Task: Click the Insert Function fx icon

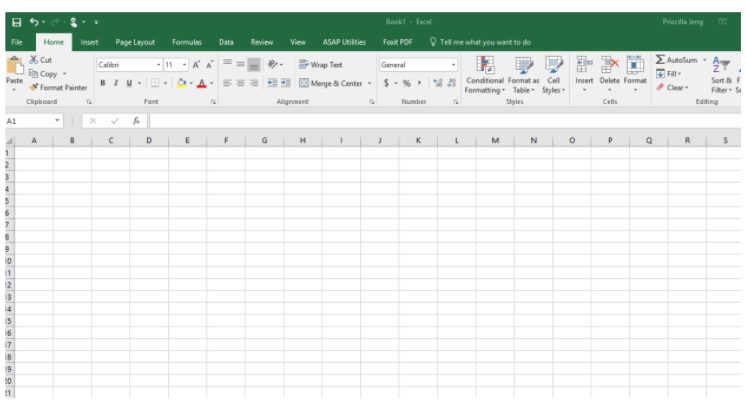Action: pos(136,121)
